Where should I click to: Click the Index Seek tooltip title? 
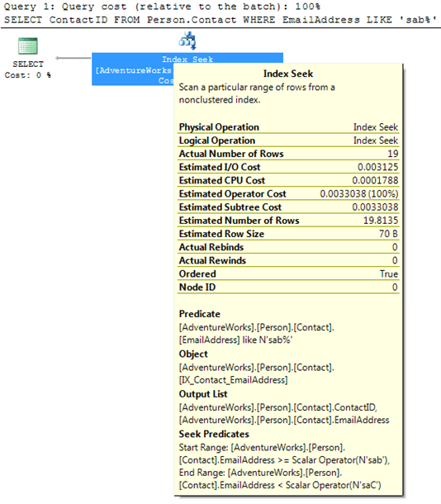coord(288,74)
